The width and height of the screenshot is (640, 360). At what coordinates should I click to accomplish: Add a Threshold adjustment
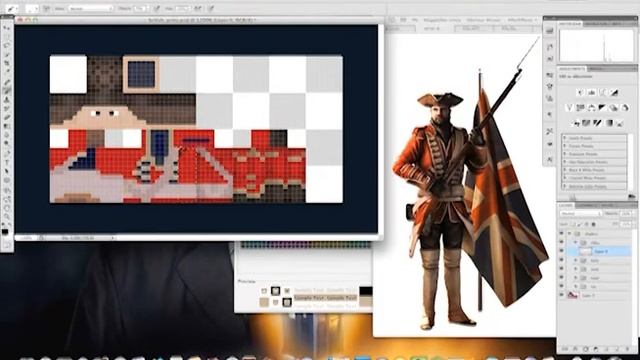pyautogui.click(x=597, y=123)
